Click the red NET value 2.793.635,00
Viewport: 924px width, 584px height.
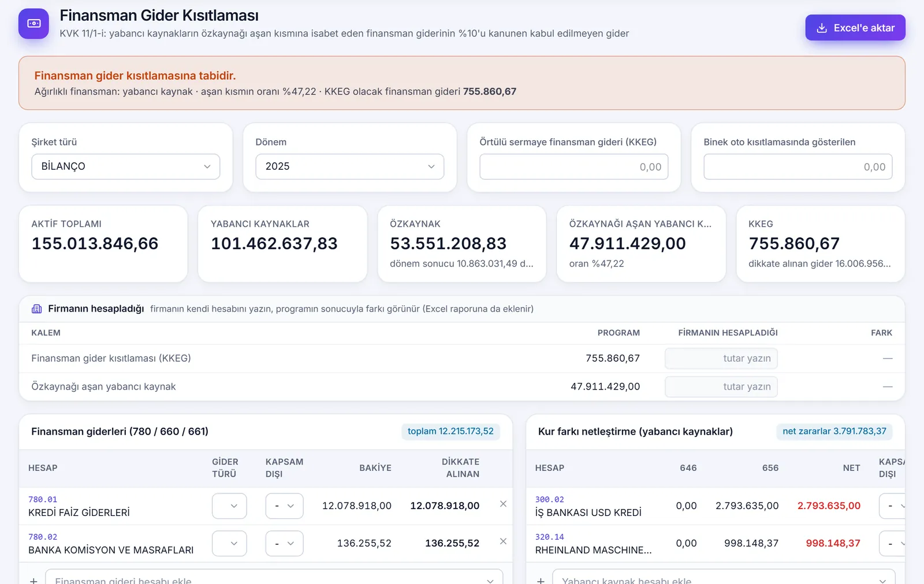click(x=829, y=506)
